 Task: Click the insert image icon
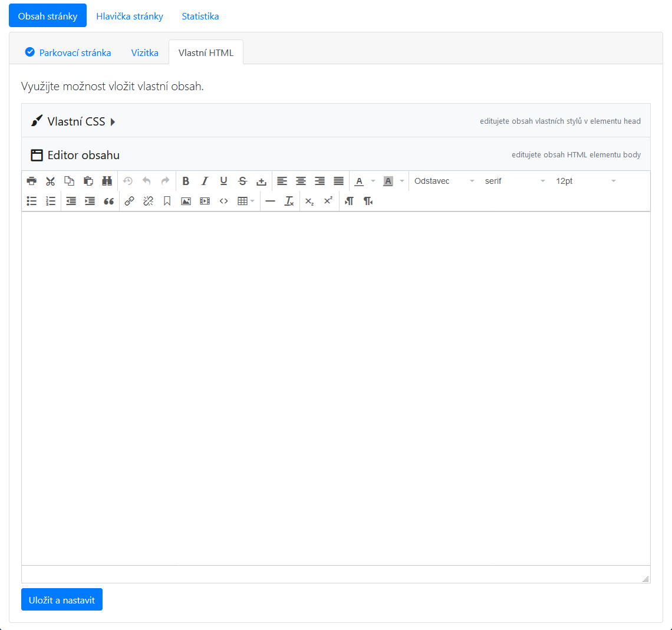[x=186, y=201]
